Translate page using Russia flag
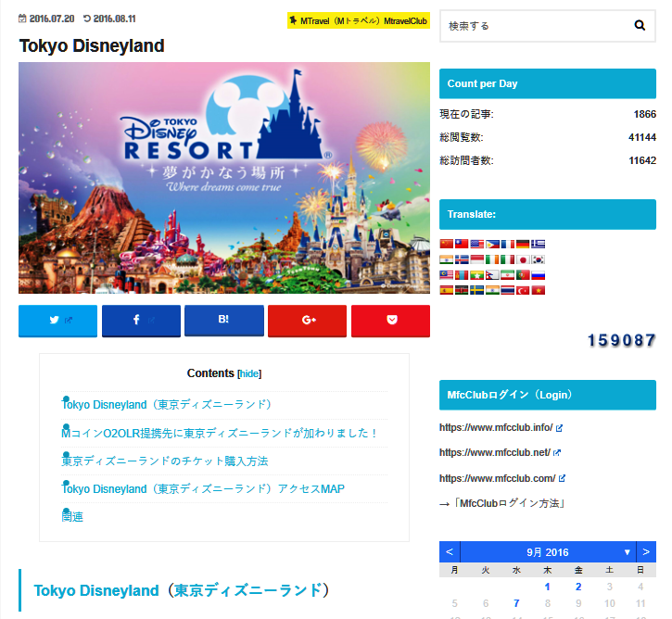672x619 pixels. click(539, 275)
